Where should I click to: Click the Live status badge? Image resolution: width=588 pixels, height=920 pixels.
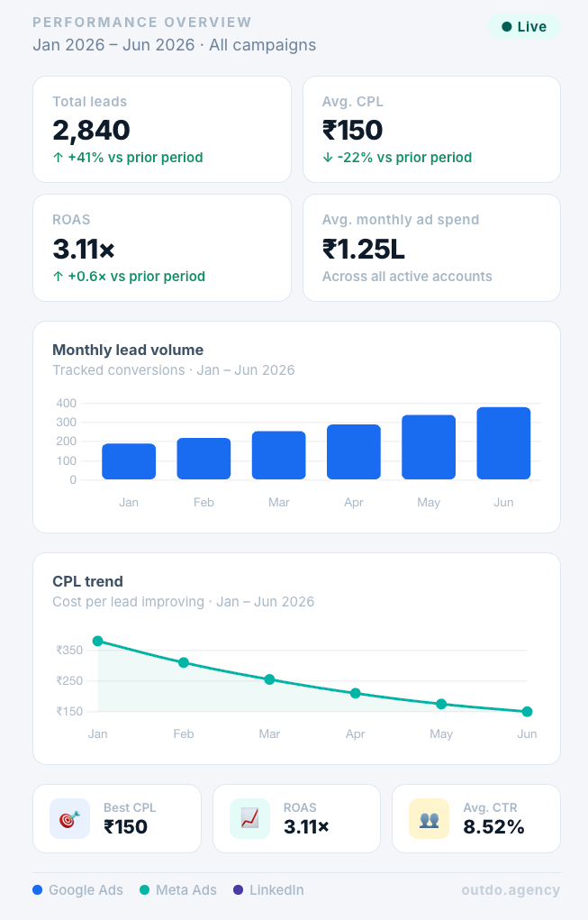point(523,27)
